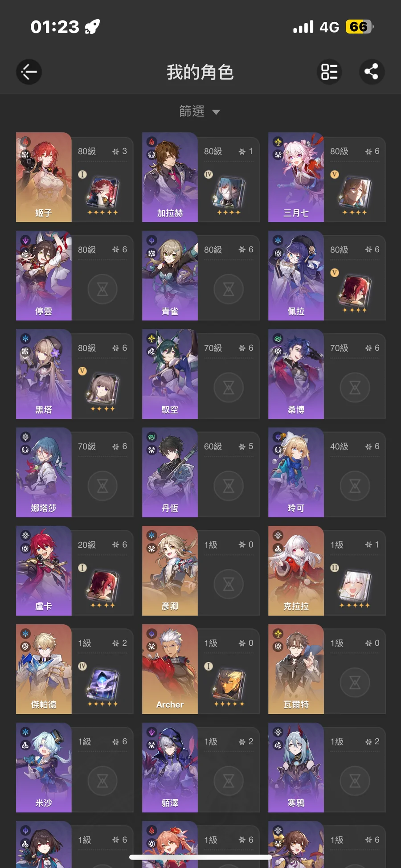Open the 佩拉 character card
The width and height of the screenshot is (401, 868).
[x=327, y=275]
